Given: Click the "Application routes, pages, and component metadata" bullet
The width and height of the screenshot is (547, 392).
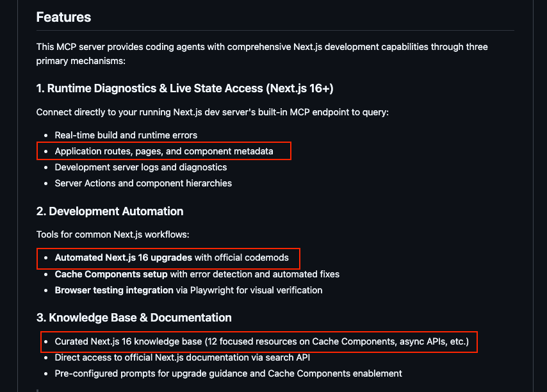Looking at the screenshot, I should pos(164,151).
